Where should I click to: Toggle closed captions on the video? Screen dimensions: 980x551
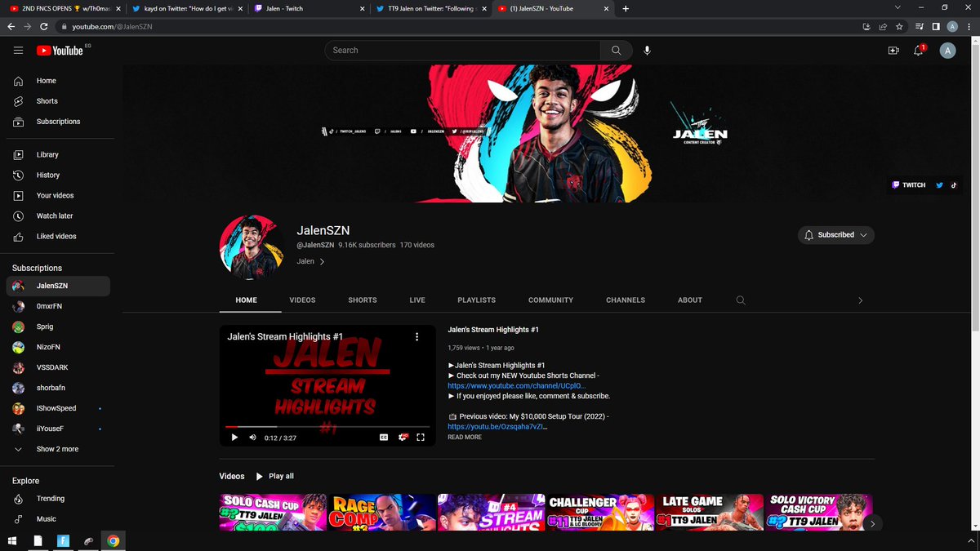click(383, 438)
